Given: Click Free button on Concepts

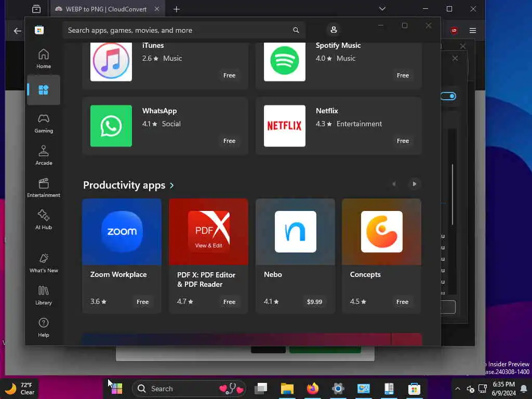Looking at the screenshot, I should [x=403, y=302].
